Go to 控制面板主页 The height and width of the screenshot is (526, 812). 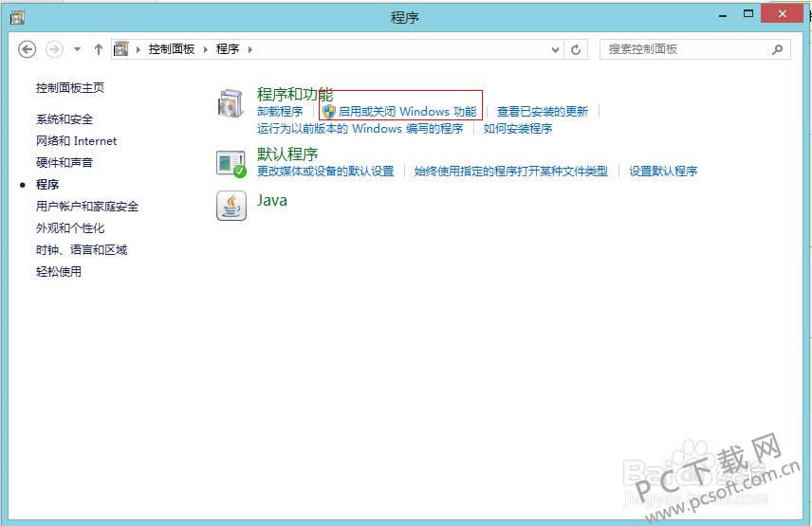(x=70, y=88)
